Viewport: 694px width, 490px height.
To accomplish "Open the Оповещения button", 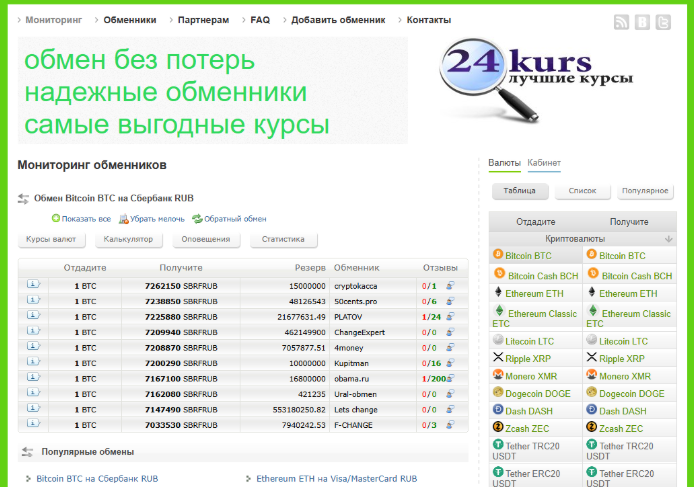I will 206,239.
